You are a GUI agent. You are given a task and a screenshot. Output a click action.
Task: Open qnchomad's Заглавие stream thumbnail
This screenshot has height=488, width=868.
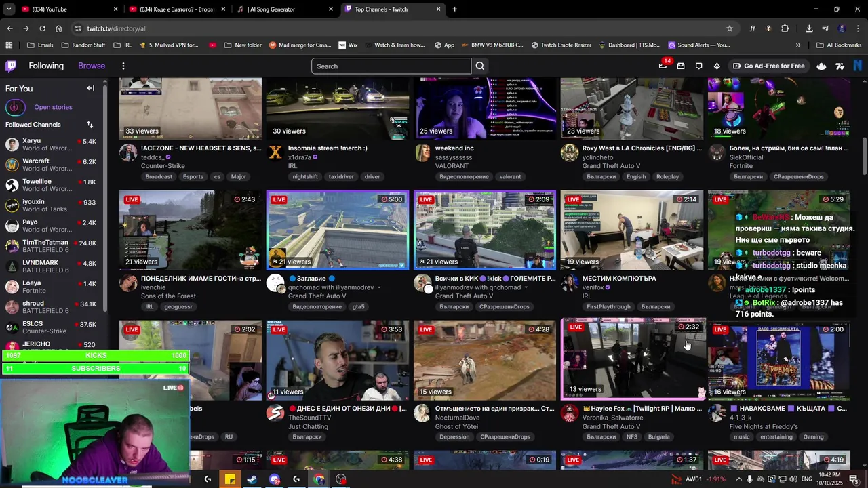tap(338, 230)
